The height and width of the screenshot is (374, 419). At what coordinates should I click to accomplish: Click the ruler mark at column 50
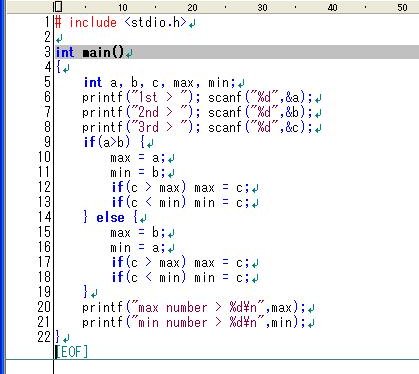click(402, 7)
